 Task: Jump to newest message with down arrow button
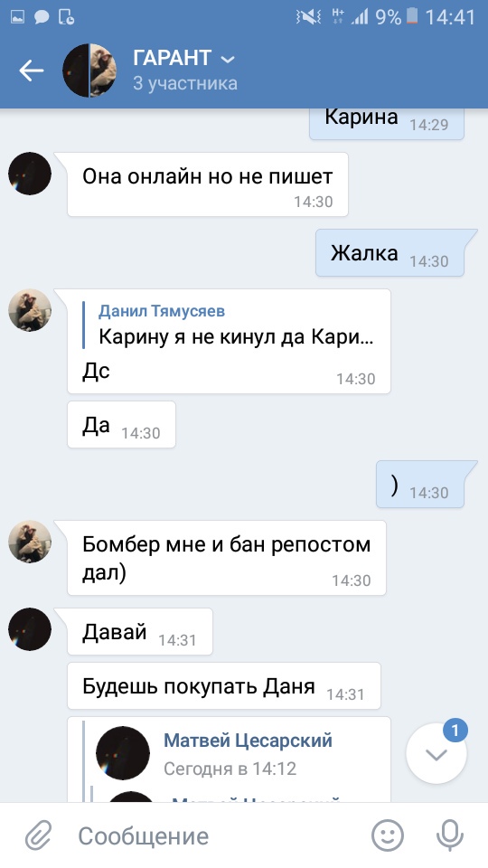click(436, 753)
